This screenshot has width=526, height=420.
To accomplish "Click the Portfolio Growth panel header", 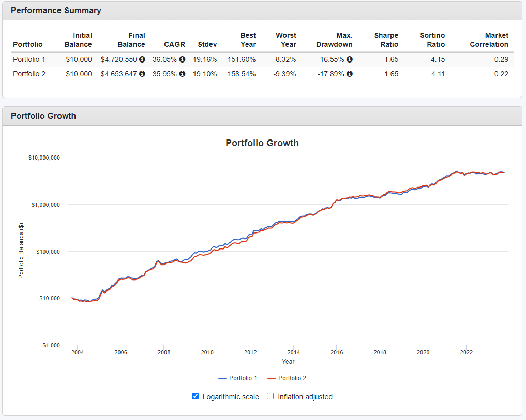I will click(262, 116).
